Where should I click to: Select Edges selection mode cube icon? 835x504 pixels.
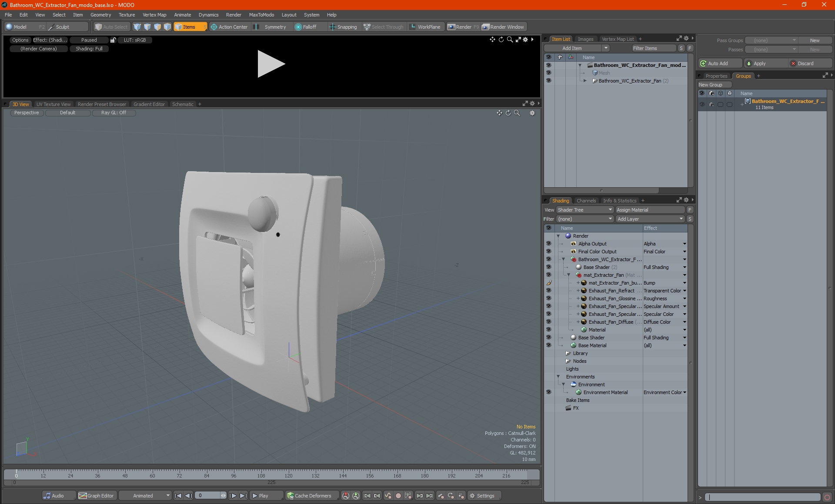(147, 27)
